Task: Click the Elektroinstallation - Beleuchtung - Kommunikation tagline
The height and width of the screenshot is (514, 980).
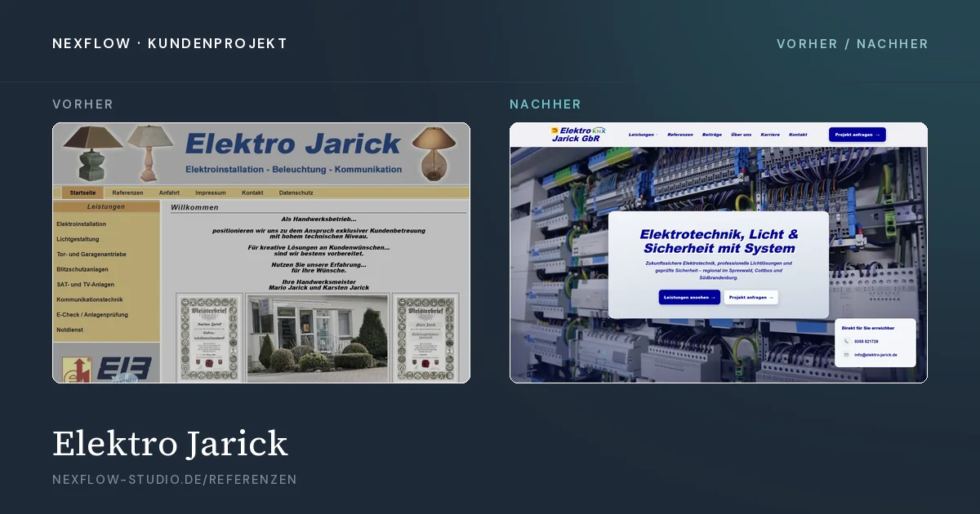Action: point(294,169)
